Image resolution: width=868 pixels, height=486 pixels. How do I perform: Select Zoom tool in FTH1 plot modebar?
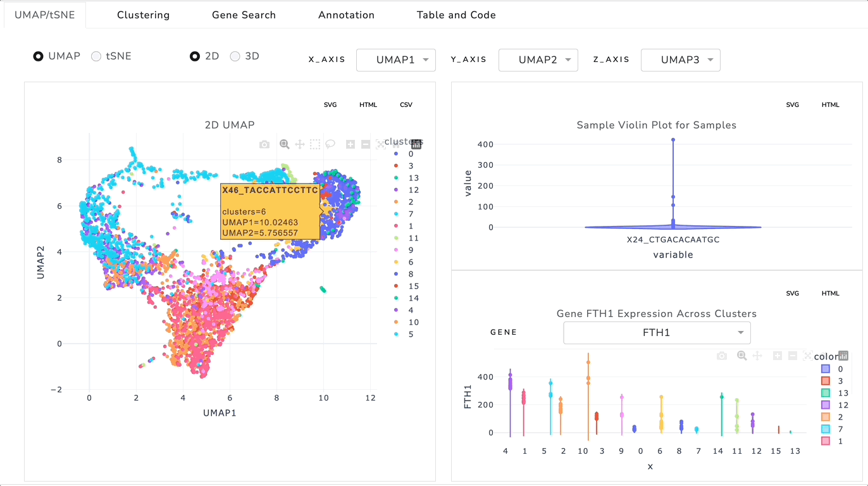click(742, 356)
